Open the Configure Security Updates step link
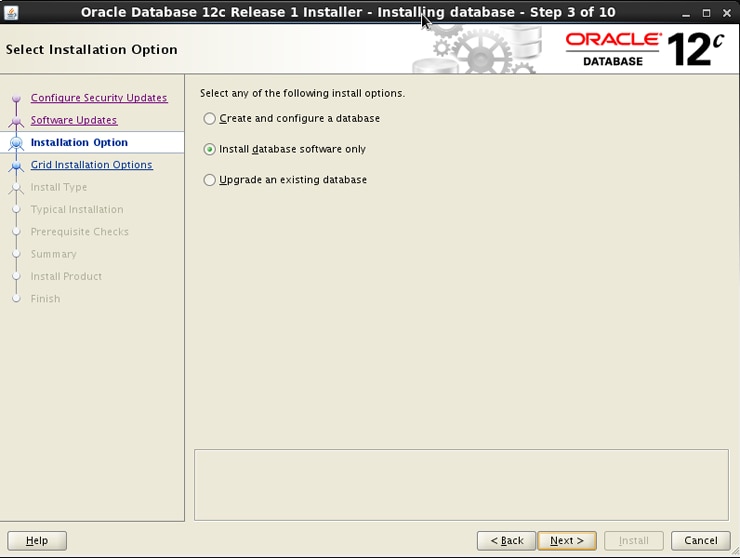 (99, 98)
